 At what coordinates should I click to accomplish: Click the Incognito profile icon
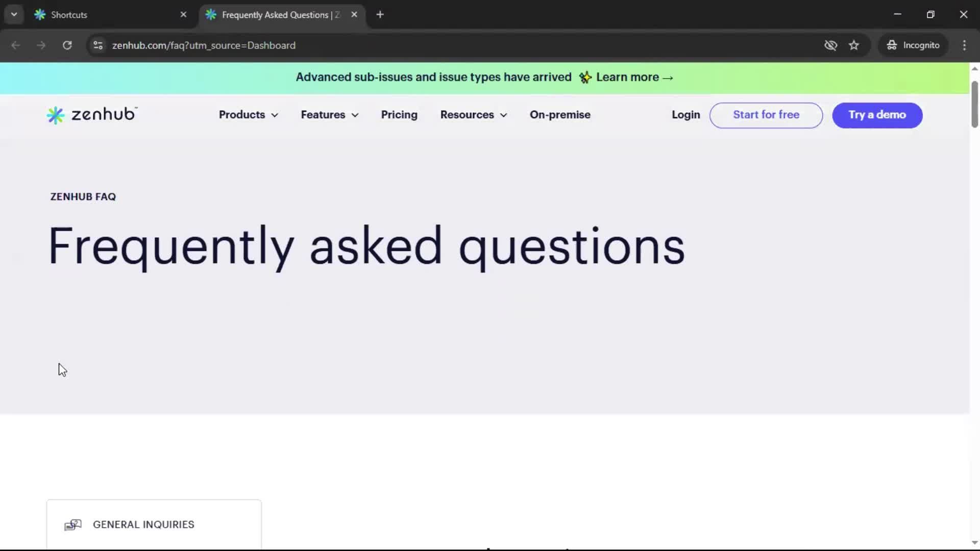click(891, 45)
